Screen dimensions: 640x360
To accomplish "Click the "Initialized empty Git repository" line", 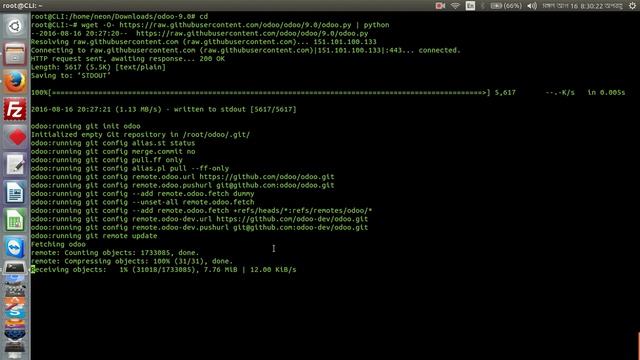I will click(140, 135).
